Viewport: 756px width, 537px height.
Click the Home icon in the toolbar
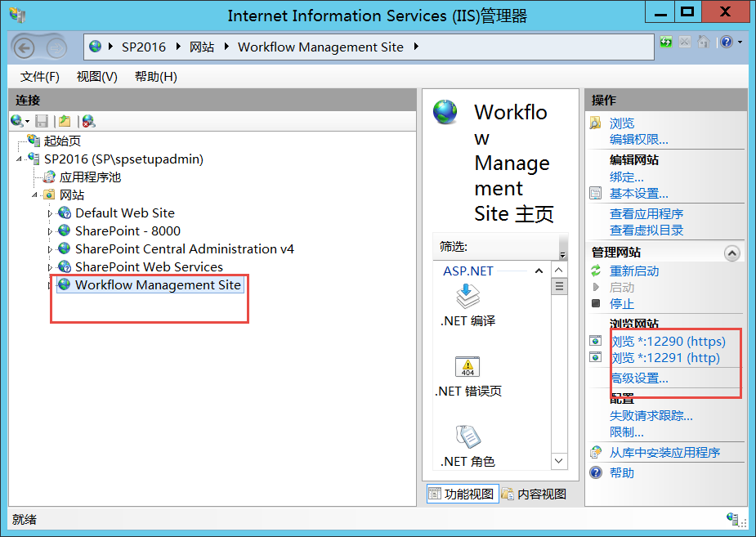704,42
